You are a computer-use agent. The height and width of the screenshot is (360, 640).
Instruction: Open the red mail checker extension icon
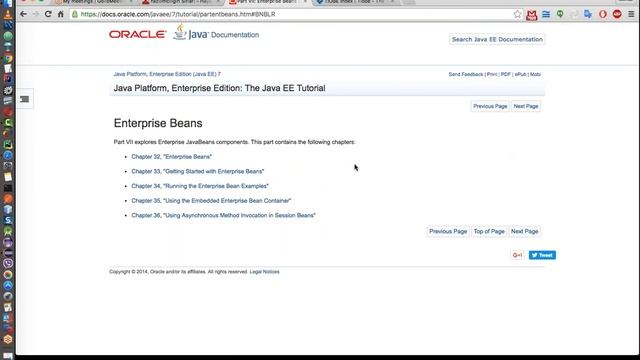pyautogui.click(x=531, y=15)
